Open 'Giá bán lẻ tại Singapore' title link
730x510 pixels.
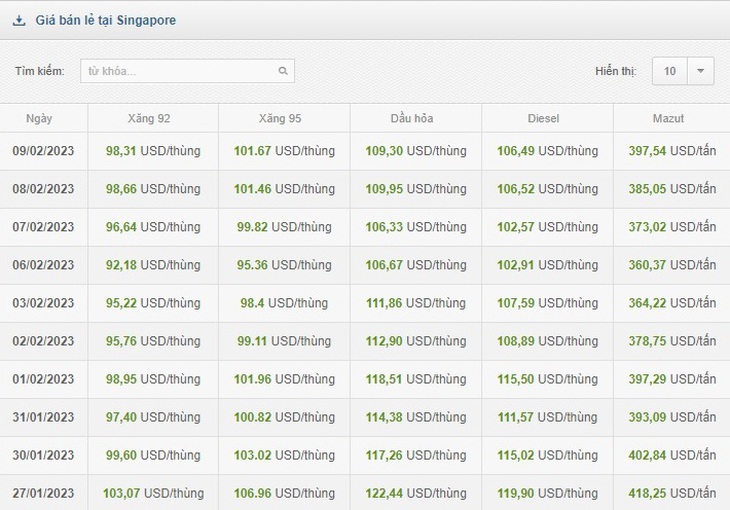106,20
